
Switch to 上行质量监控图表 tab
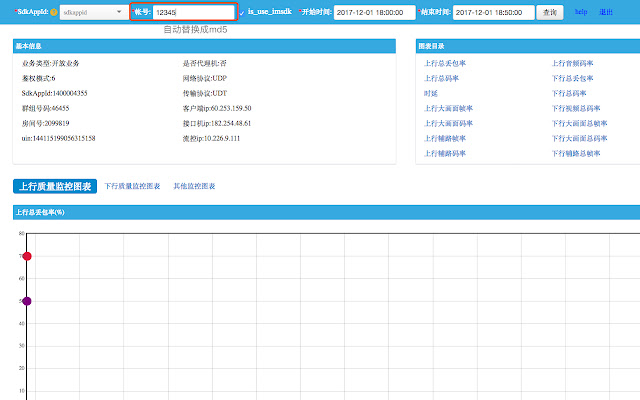click(55, 186)
